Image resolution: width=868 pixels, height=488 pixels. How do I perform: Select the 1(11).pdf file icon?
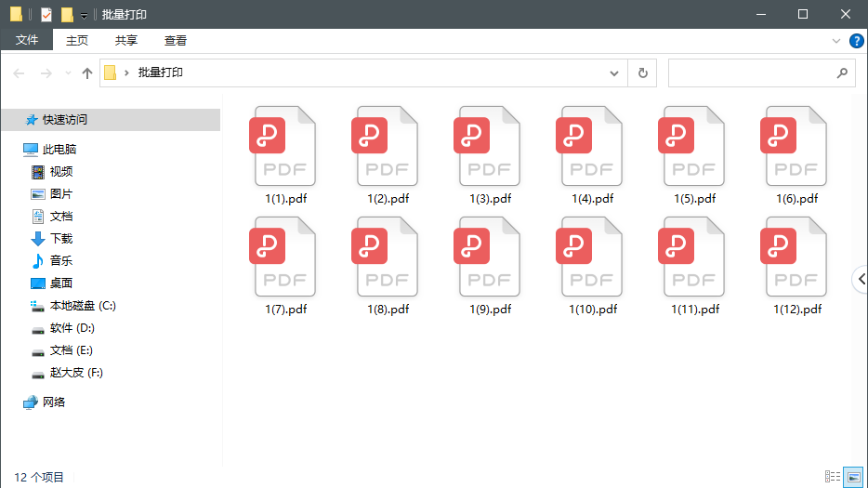(x=691, y=257)
